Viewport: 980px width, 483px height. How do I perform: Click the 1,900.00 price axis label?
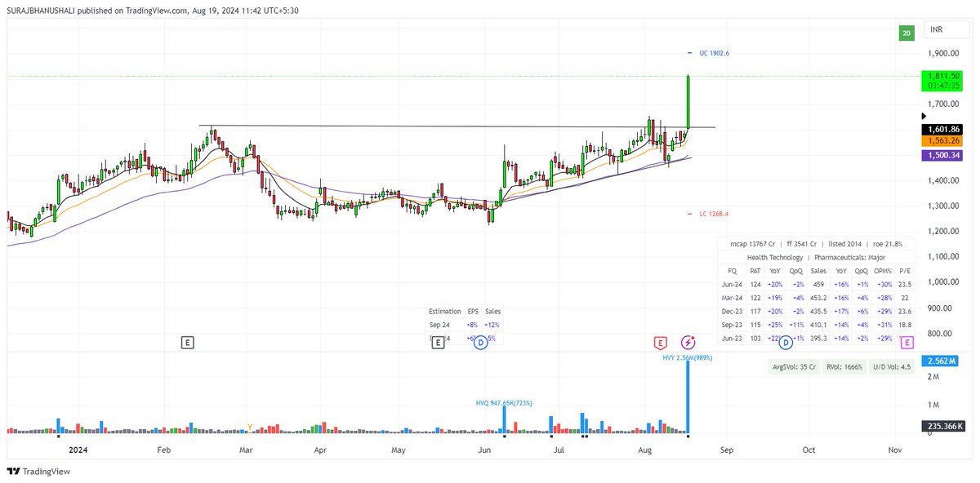click(943, 54)
